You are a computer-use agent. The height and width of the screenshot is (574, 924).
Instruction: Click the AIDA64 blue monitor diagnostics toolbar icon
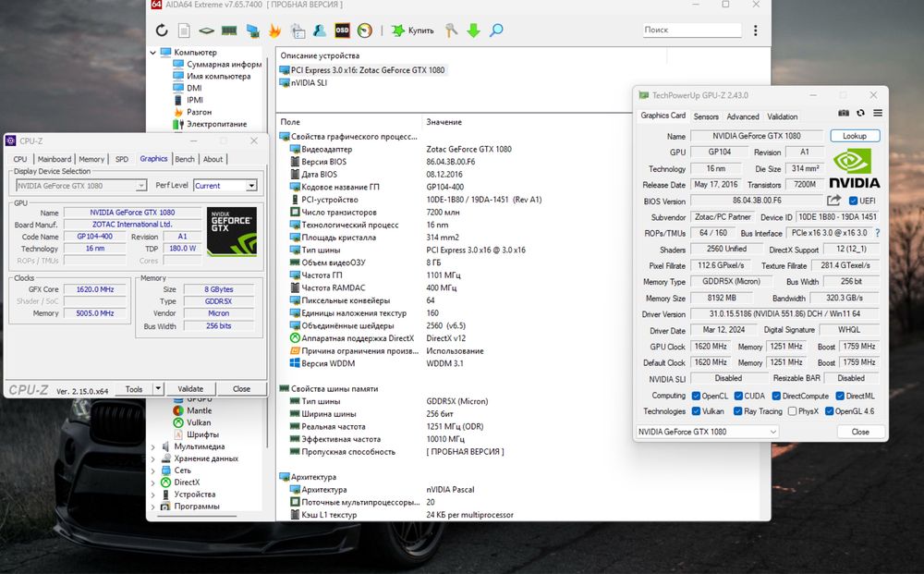[252, 31]
